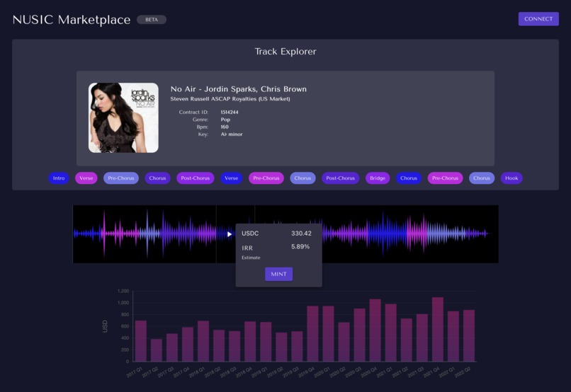The width and height of the screenshot is (571, 392).
Task: Click the 2017 Q2 revenue bar
Action: (157, 350)
